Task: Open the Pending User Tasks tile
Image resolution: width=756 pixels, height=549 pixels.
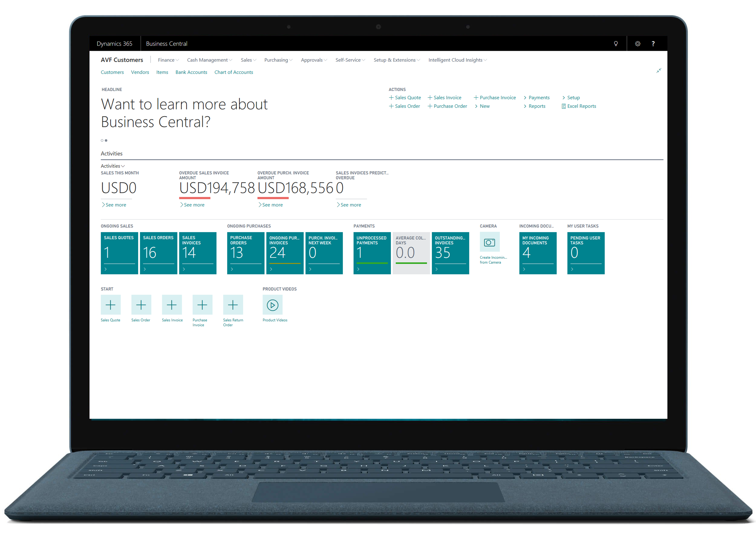Action: point(586,253)
